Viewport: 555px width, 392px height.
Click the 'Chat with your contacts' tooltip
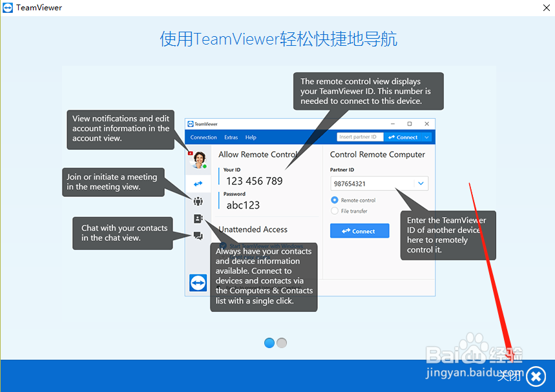coord(123,233)
